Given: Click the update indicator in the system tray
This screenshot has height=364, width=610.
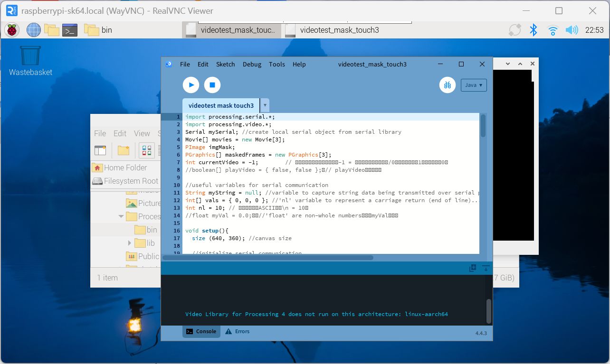Looking at the screenshot, I should pyautogui.click(x=515, y=30).
